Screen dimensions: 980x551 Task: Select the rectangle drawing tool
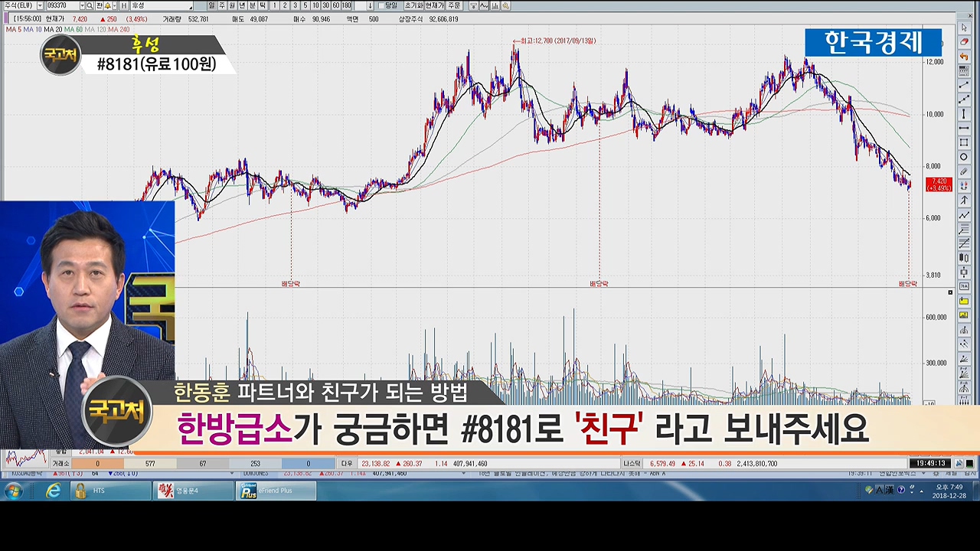click(964, 143)
